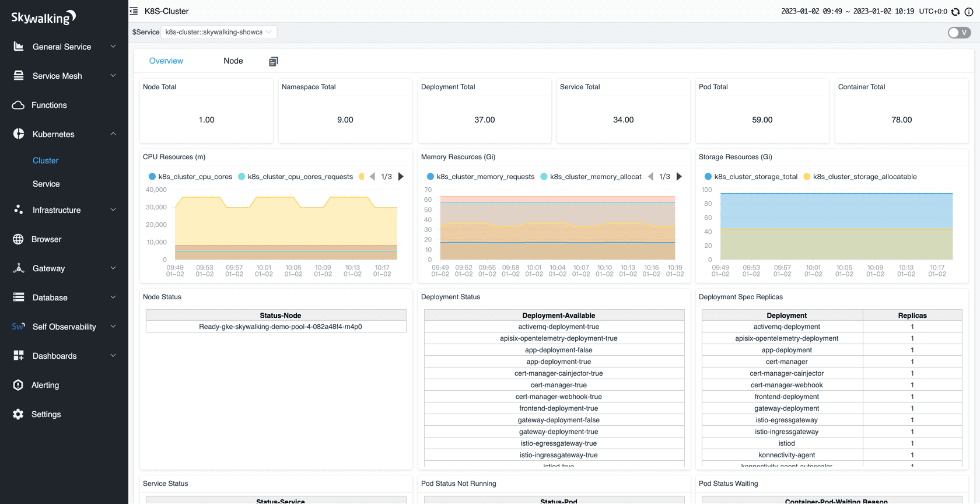Go to next CPU Resources legend page
Image resolution: width=980 pixels, height=504 pixels.
pos(401,177)
